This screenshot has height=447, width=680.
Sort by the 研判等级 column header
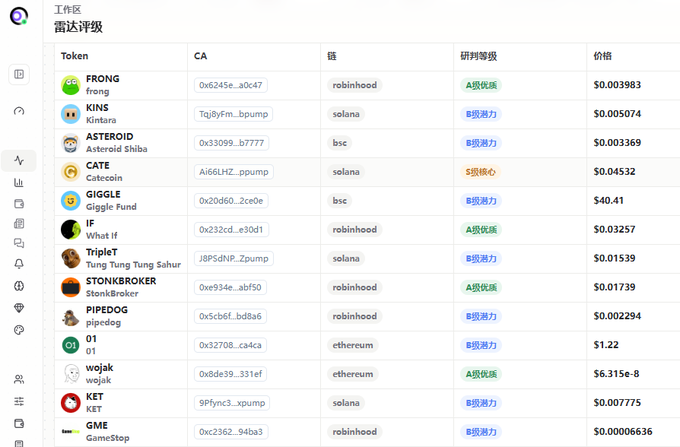pos(478,56)
